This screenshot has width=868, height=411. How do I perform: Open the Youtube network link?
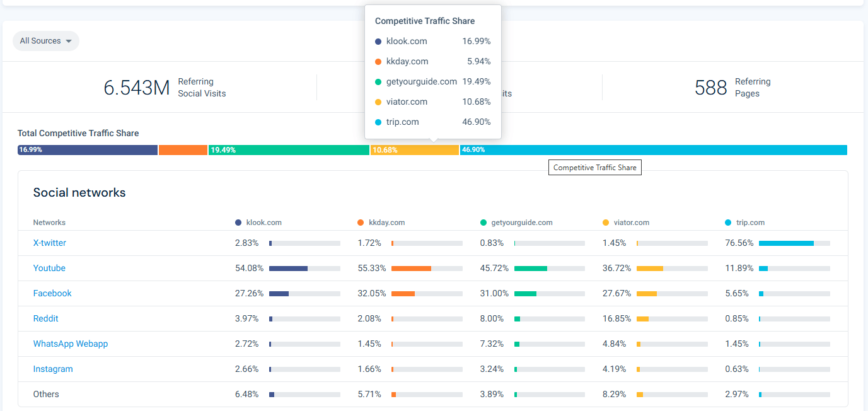49,268
